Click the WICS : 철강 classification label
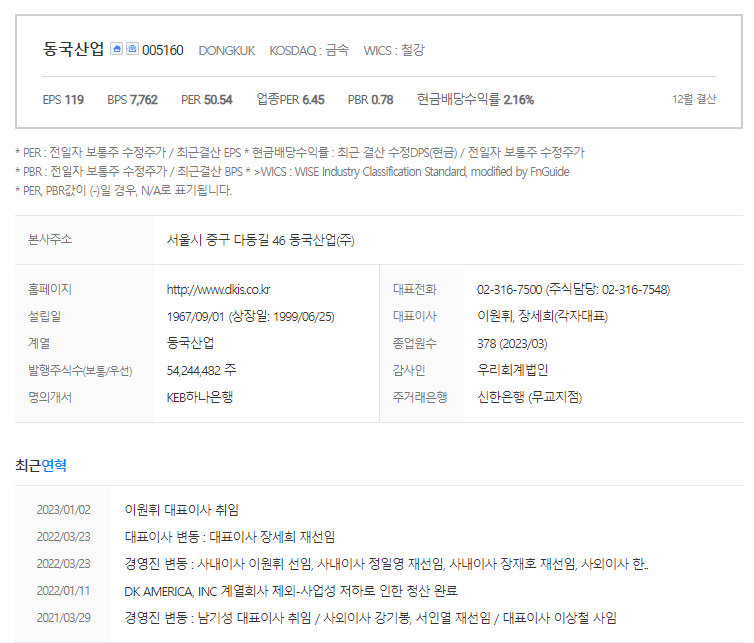 [394, 50]
